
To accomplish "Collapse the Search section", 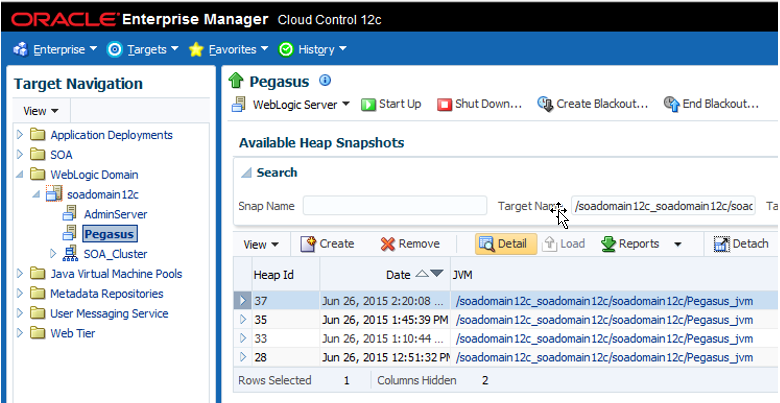I will point(246,173).
